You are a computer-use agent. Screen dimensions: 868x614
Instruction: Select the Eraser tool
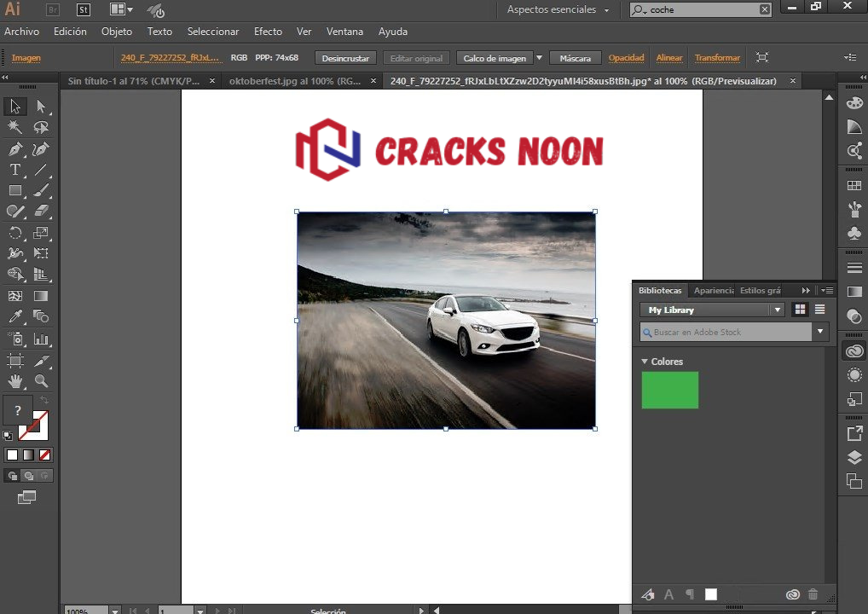(x=40, y=211)
